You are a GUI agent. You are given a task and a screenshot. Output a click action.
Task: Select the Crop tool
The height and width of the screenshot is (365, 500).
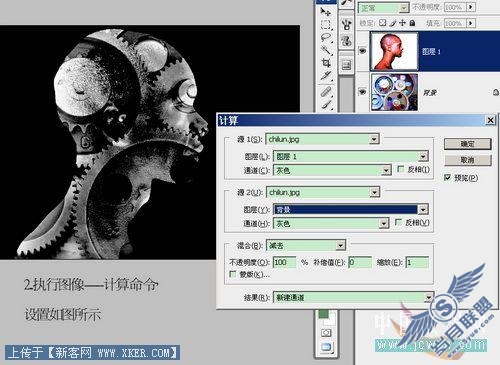tap(326, 63)
